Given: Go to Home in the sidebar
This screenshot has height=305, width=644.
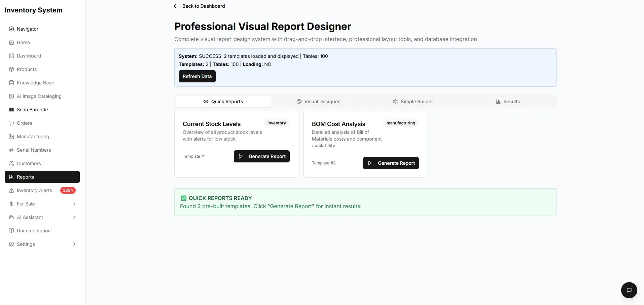Looking at the screenshot, I should 42,42.
